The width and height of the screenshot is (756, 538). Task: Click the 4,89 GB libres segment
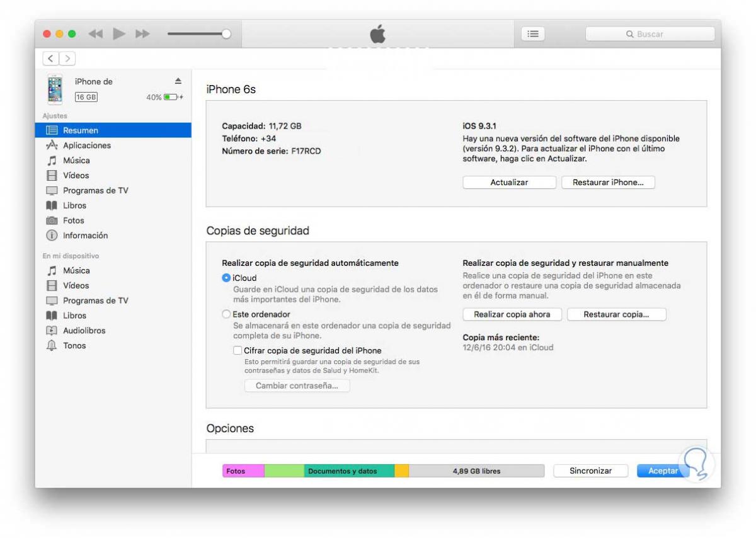pos(476,471)
